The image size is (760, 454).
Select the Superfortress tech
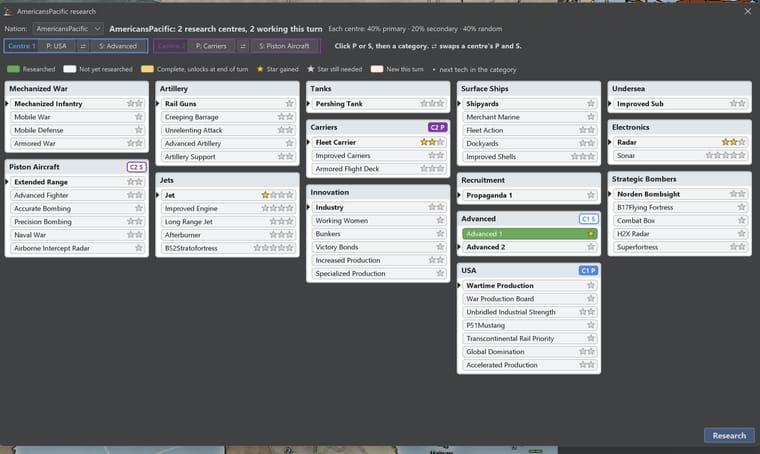(680, 247)
